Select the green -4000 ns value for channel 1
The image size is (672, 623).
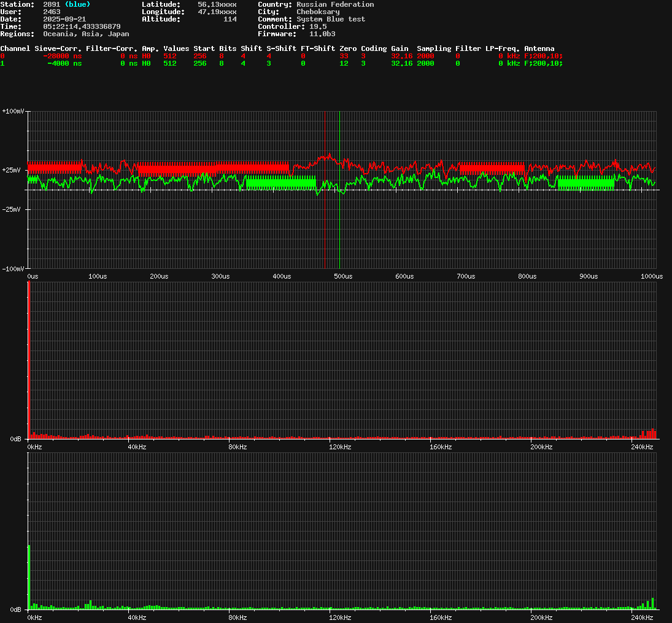click(64, 63)
